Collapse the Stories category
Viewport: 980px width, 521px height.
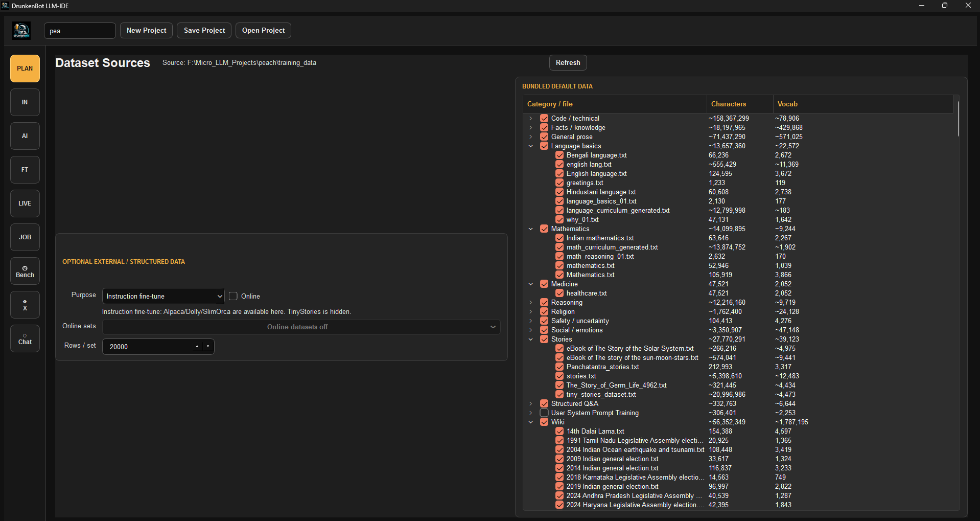click(x=531, y=339)
